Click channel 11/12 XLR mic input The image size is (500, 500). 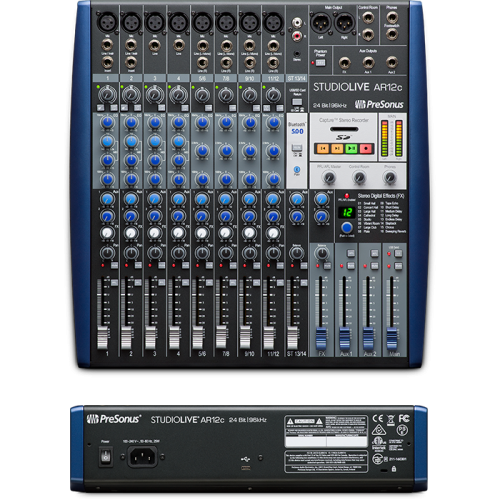click(273, 22)
